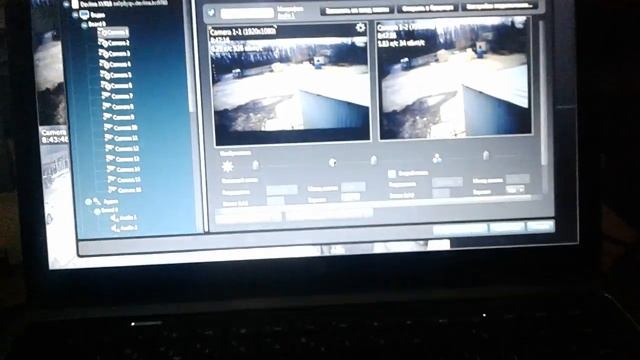Click the saturation slider handle
The height and width of the screenshot is (360, 640).
486,156
